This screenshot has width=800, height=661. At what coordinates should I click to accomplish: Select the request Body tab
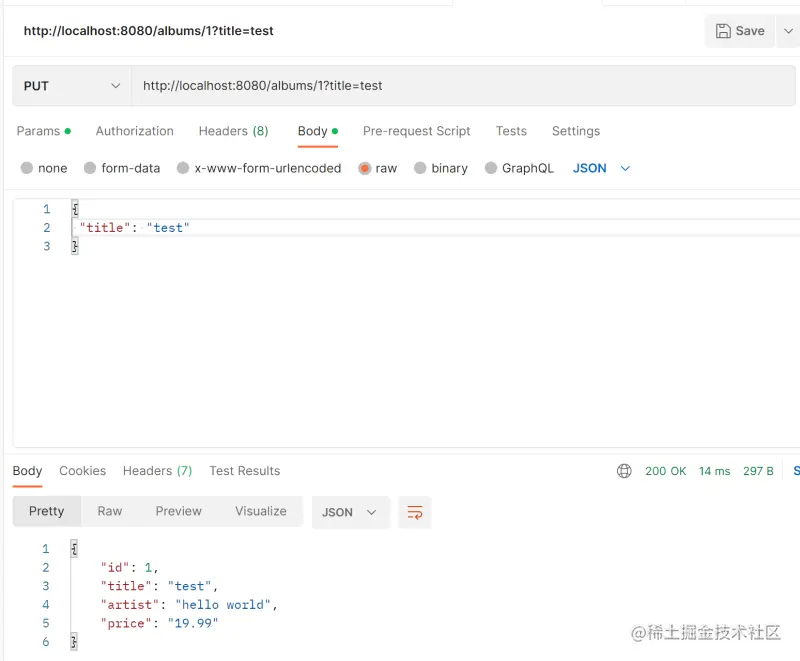[x=318, y=131]
